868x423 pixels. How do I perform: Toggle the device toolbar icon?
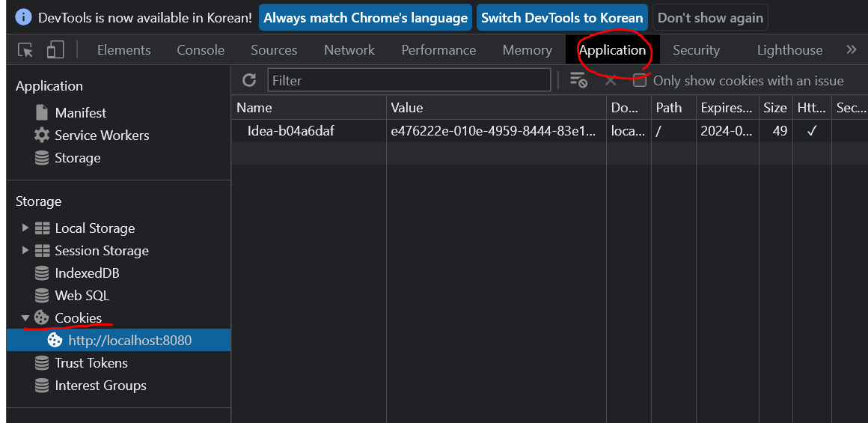(55, 50)
